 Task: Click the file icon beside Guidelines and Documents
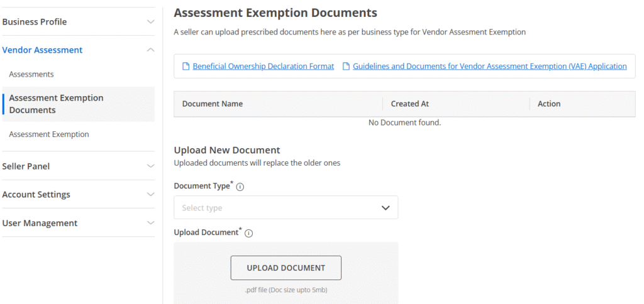346,66
